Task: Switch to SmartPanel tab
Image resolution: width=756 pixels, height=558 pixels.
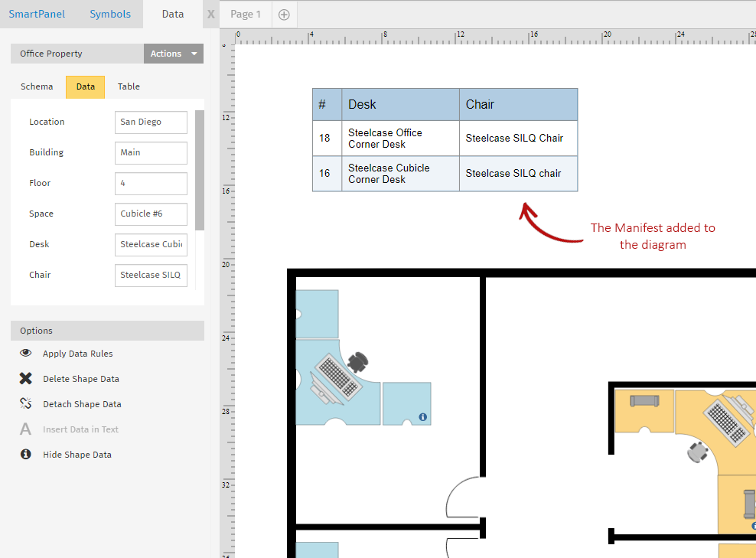Action: [37, 14]
